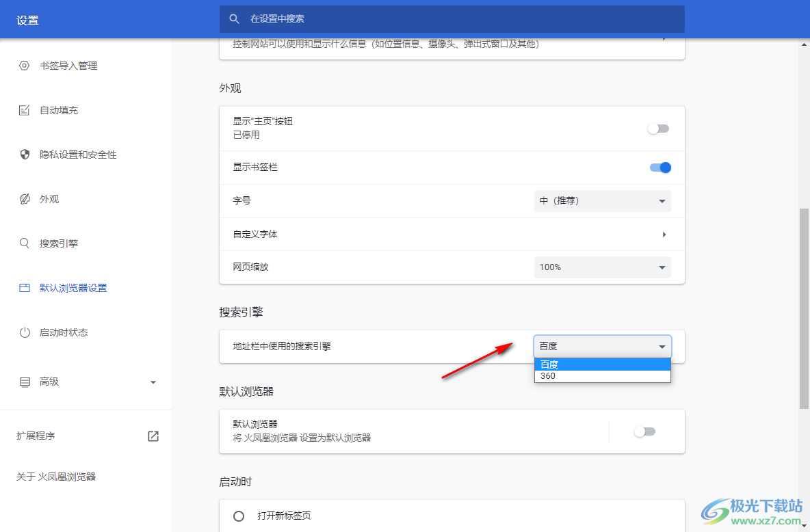This screenshot has width=810, height=532.
Task: Click the scrollbar up arrow
Action: point(804,45)
